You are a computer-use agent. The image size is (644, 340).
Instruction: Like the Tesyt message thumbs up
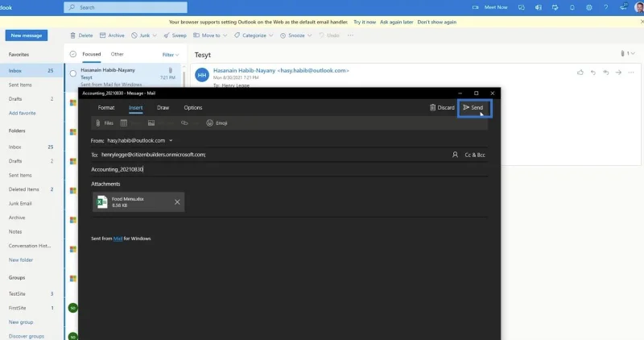click(x=580, y=73)
